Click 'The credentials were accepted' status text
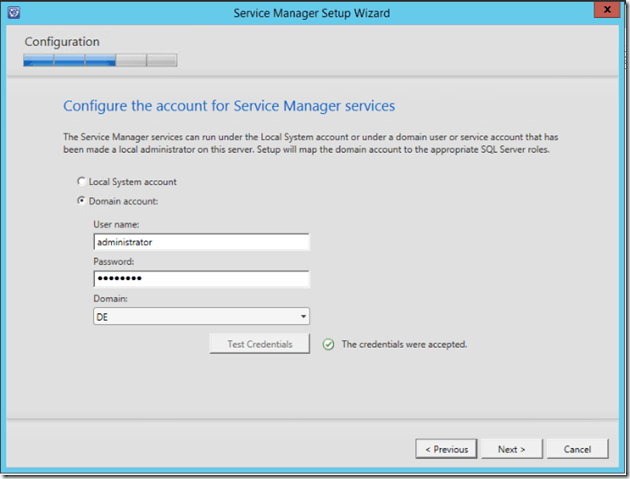The width and height of the screenshot is (630, 479). [404, 344]
